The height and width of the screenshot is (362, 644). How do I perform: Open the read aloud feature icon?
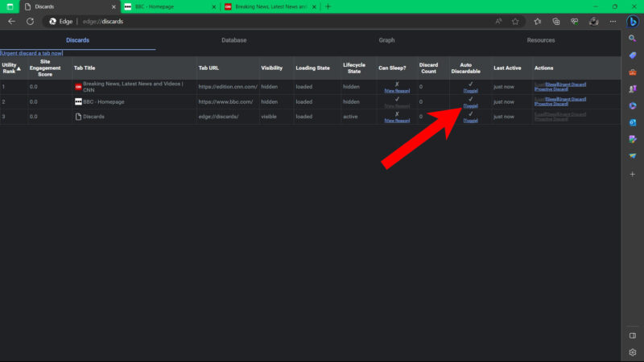click(x=498, y=22)
